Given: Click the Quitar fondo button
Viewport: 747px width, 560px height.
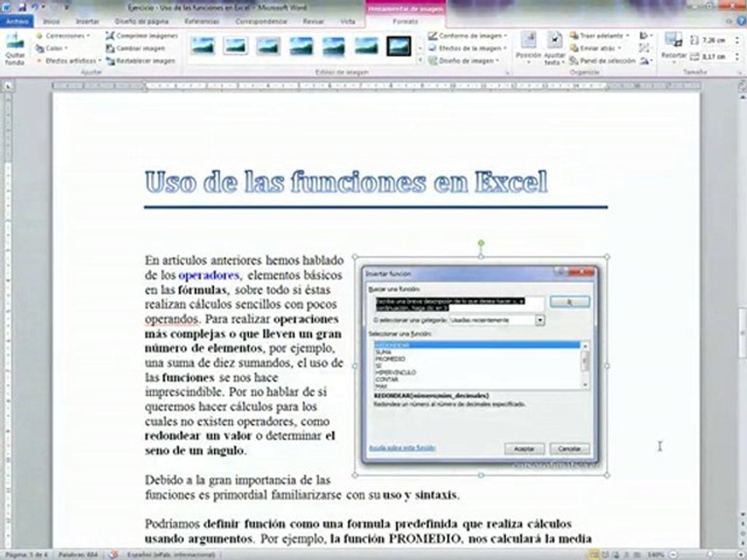Looking at the screenshot, I should [15, 48].
